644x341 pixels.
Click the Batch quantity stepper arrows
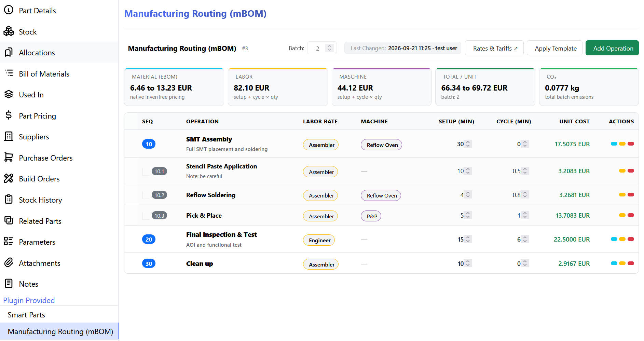(330, 48)
